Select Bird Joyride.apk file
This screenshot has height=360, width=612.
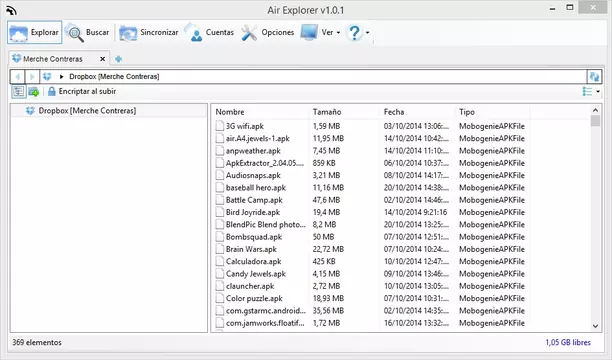(253, 212)
